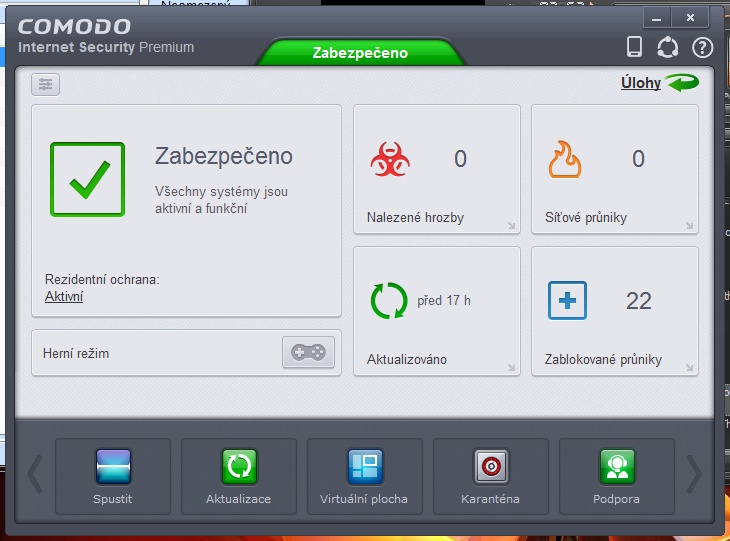This screenshot has width=730, height=541.
Task: Click the blue plus blocked intrusions icon
Action: pyautogui.click(x=567, y=300)
